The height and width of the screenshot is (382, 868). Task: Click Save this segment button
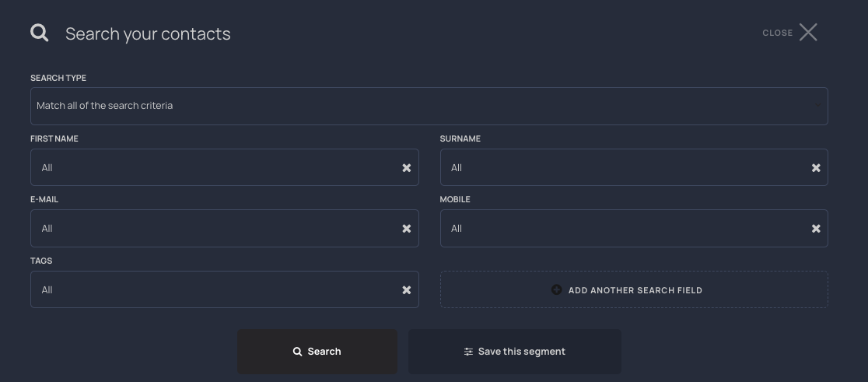tap(515, 352)
